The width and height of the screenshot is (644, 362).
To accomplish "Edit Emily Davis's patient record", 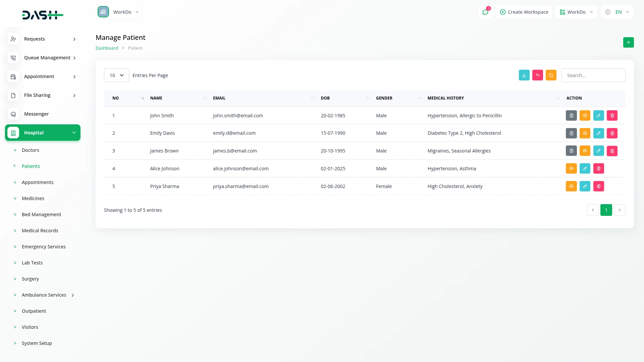I will pyautogui.click(x=598, y=133).
